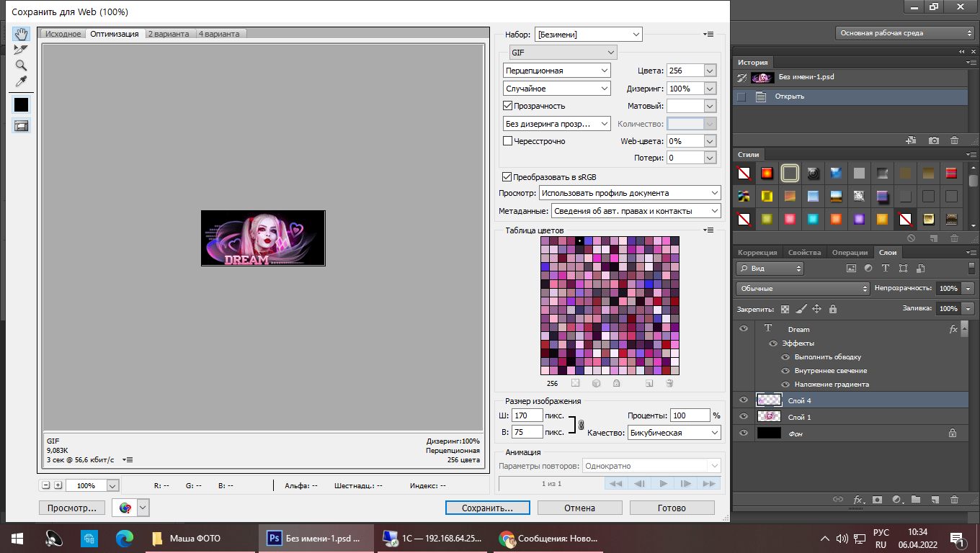The height and width of the screenshot is (553, 980).
Task: Uncheck Преобразовать в sRGB option
Action: (507, 176)
